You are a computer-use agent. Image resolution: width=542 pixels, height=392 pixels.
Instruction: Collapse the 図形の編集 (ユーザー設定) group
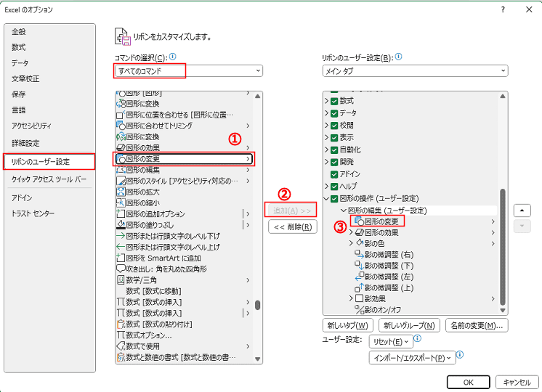pos(343,211)
